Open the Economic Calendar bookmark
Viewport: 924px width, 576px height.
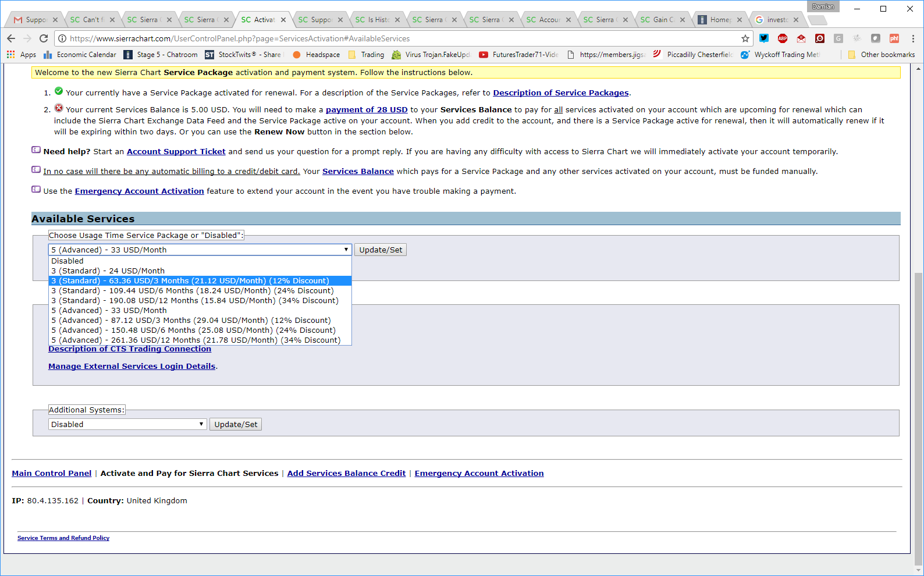[80, 55]
